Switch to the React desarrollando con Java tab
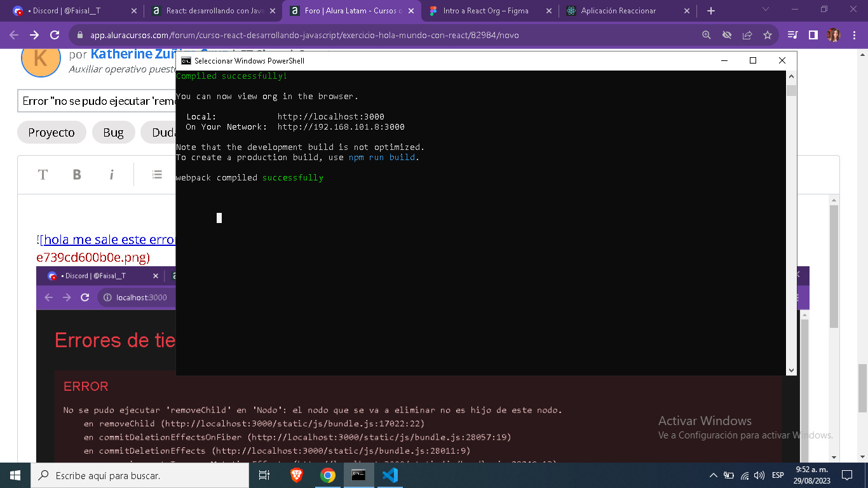868x488 pixels. coord(213,11)
